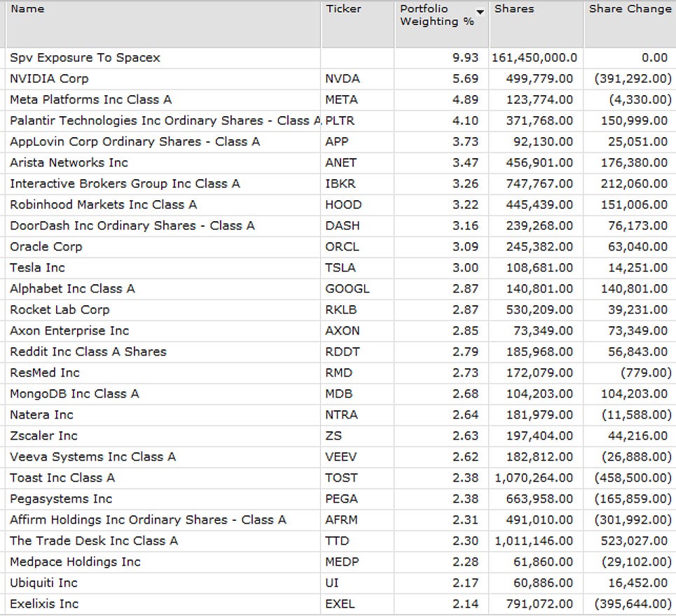Click the DASH ticker cell
This screenshot has height=616, width=676.
(343, 225)
